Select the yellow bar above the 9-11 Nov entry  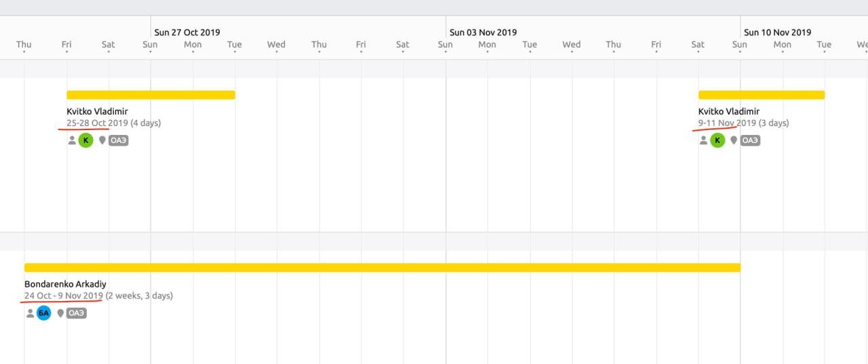[761, 95]
